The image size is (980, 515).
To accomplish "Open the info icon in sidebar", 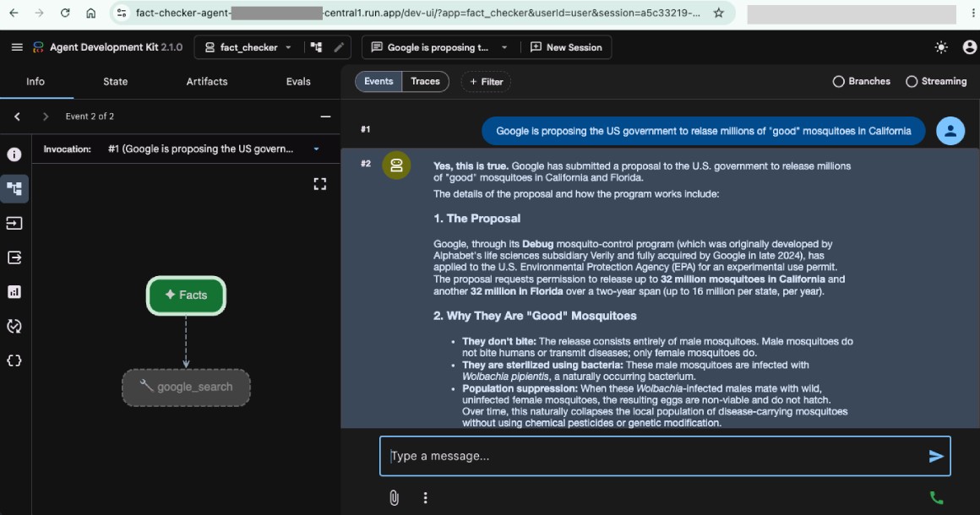I will click(14, 154).
